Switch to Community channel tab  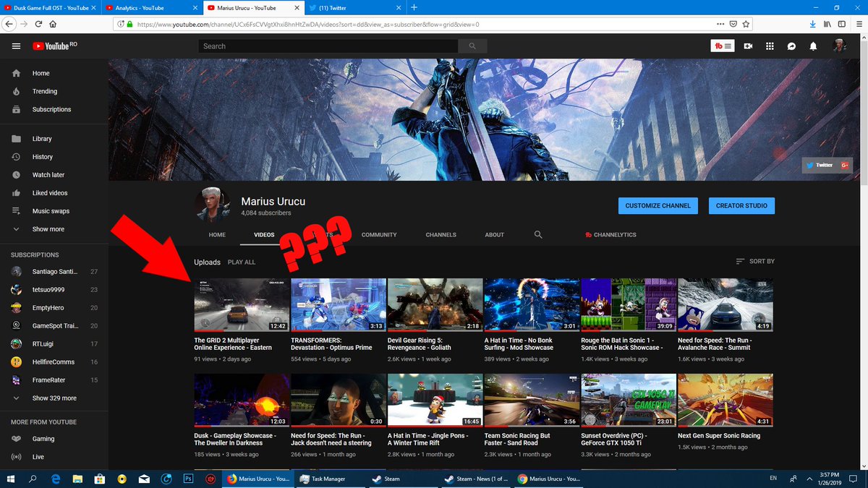coord(379,235)
